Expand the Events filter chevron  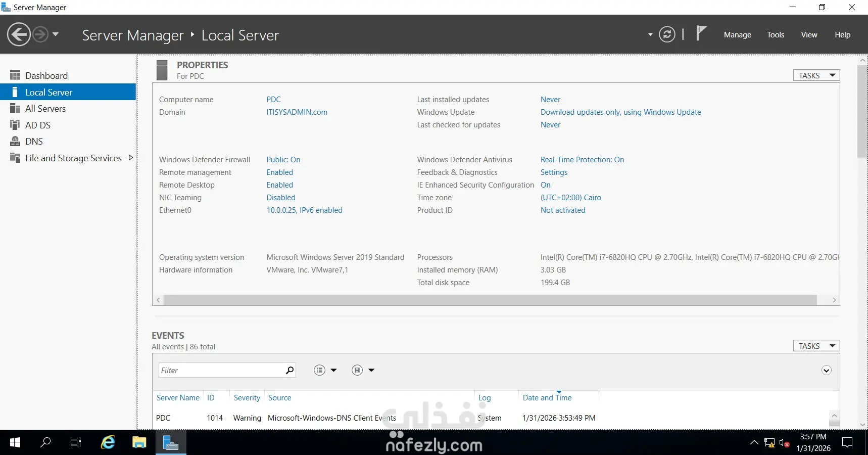coord(826,370)
